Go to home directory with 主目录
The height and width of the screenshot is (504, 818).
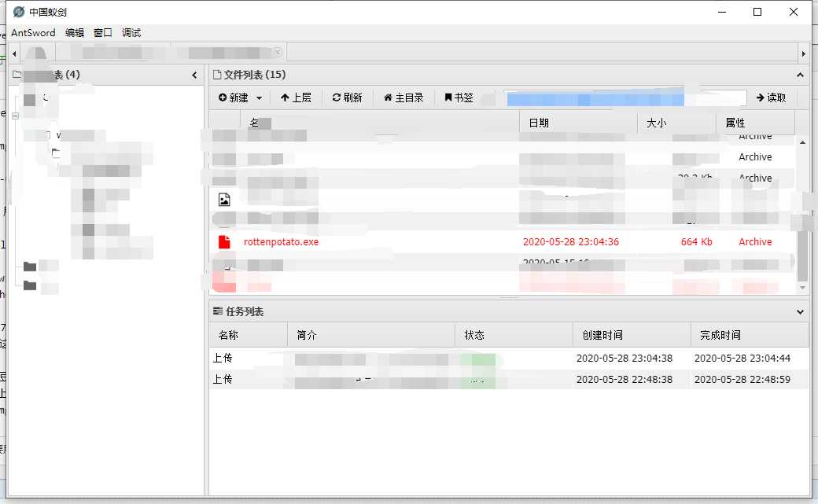[x=403, y=97]
